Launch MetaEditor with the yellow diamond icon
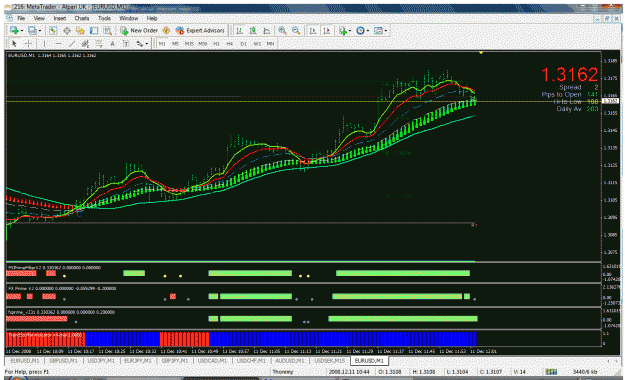 166,30
